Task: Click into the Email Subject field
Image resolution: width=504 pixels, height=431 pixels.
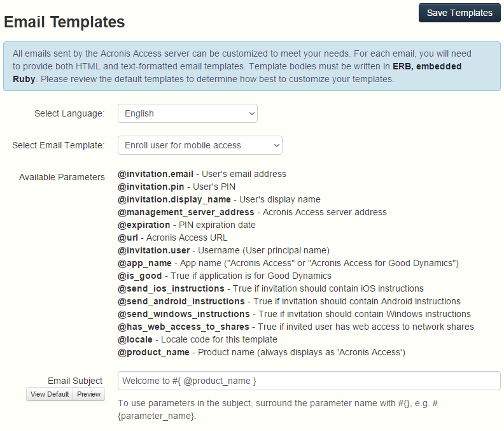Action: 309,381
